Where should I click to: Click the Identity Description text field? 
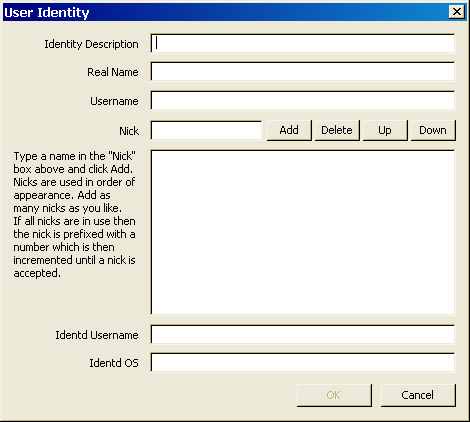point(303,43)
